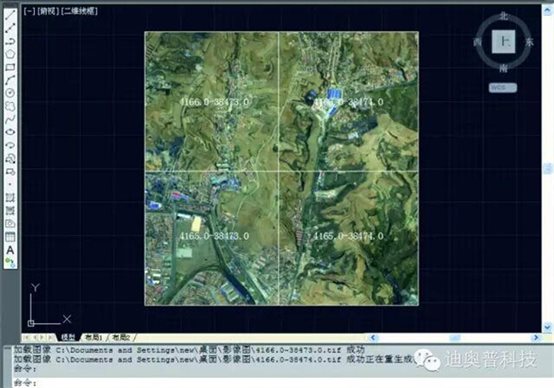Switch to the 布局1 layout tab
554x388 pixels.
coord(94,337)
